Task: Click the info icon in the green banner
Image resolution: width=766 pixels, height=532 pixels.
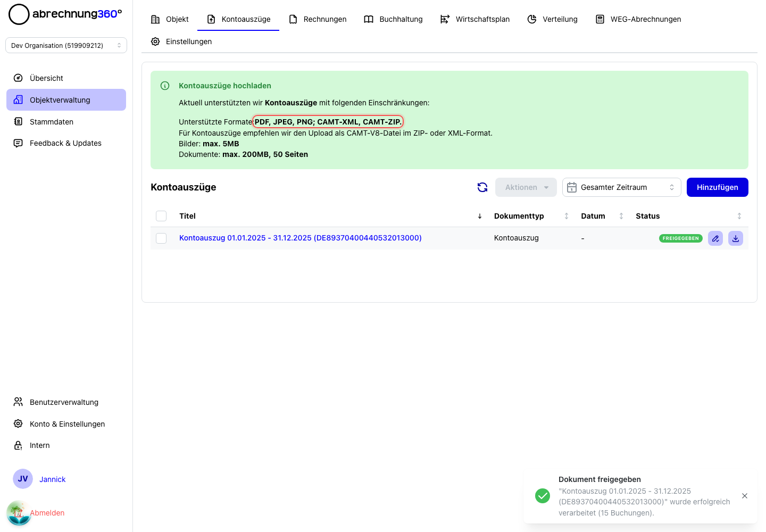Action: pos(165,86)
